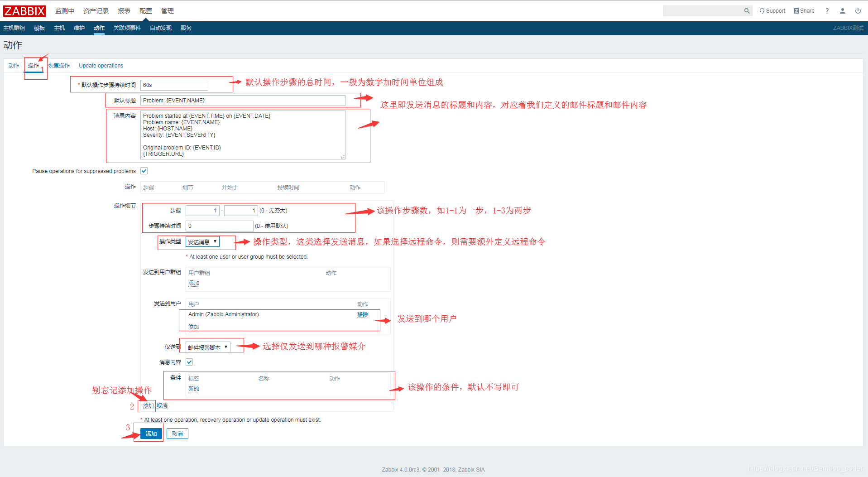Click the step start number field
The width and height of the screenshot is (868, 477).
(202, 211)
